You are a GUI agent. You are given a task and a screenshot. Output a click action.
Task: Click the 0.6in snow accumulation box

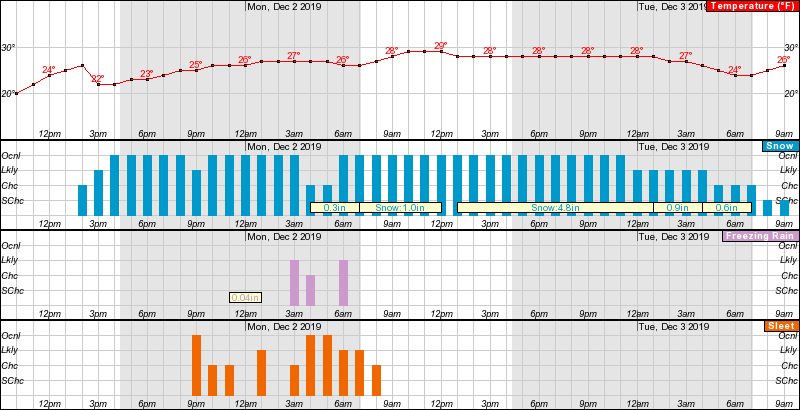point(727,208)
